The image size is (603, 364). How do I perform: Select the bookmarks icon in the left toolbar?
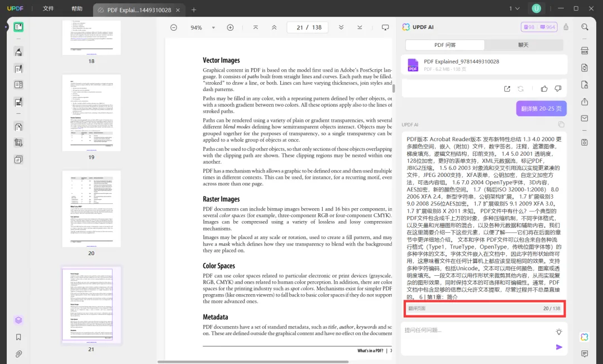click(18, 337)
